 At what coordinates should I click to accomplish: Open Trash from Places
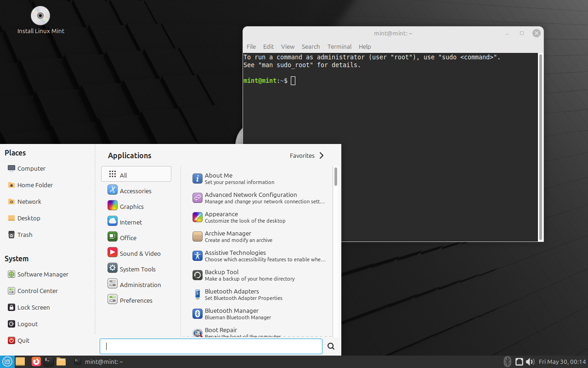point(20,235)
